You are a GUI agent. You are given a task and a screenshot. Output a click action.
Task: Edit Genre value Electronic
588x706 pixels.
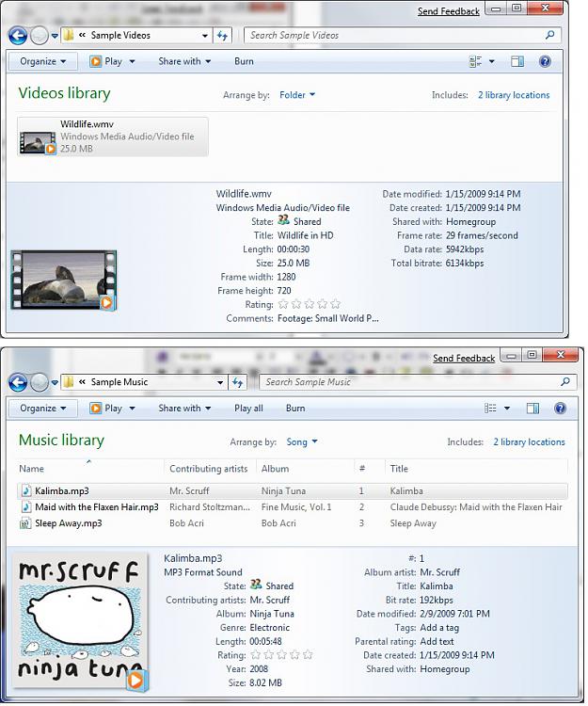269,628
